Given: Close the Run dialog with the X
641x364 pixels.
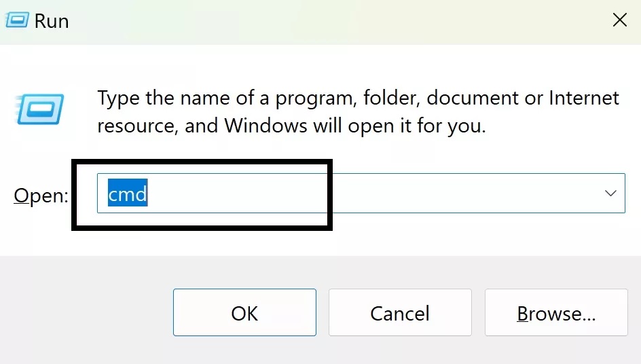Looking at the screenshot, I should pyautogui.click(x=620, y=20).
